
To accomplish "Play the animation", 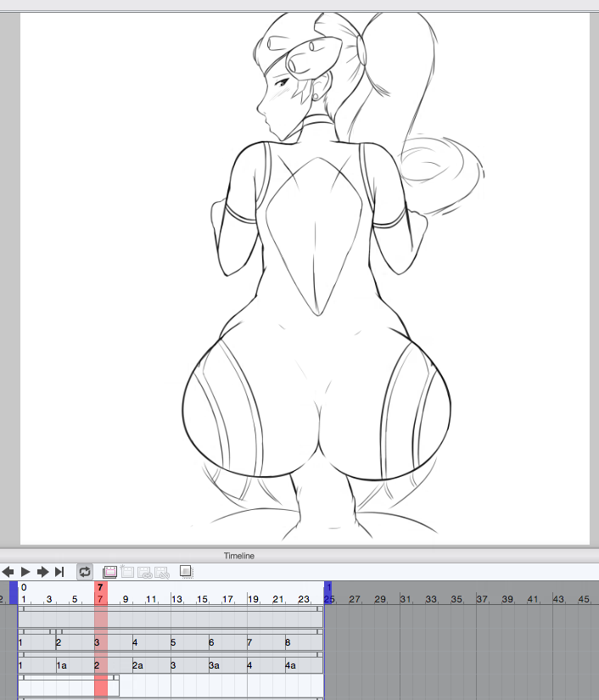I will pos(25,572).
